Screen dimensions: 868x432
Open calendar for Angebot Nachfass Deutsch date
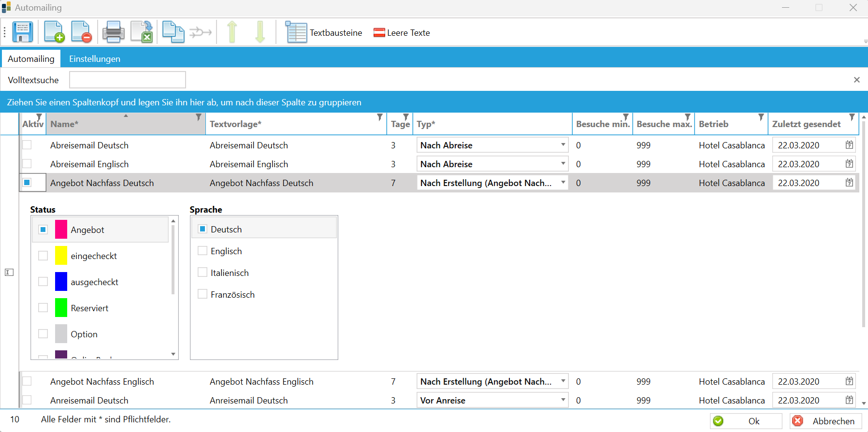click(x=849, y=183)
